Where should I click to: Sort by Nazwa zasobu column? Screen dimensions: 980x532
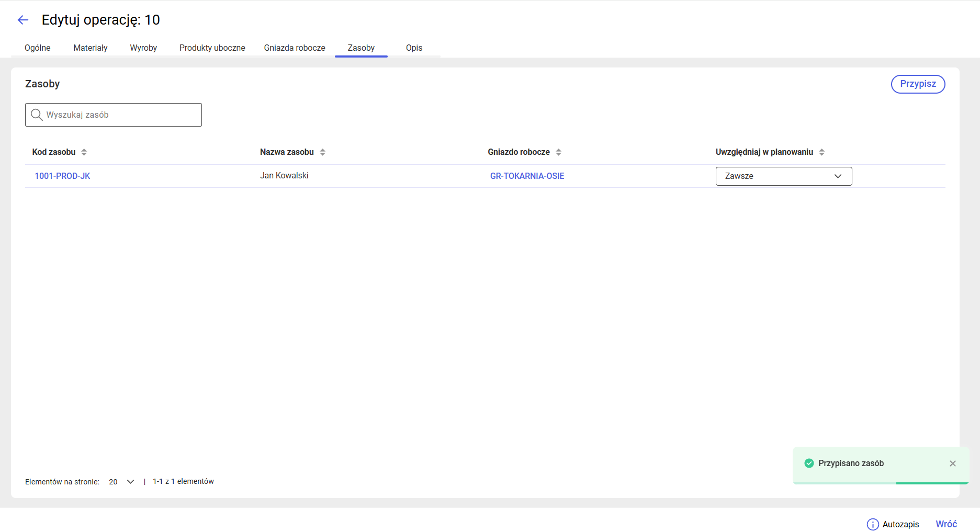pyautogui.click(x=322, y=152)
